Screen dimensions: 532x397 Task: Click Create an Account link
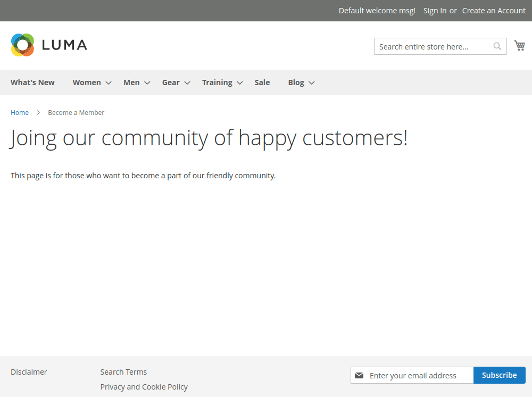pos(494,11)
